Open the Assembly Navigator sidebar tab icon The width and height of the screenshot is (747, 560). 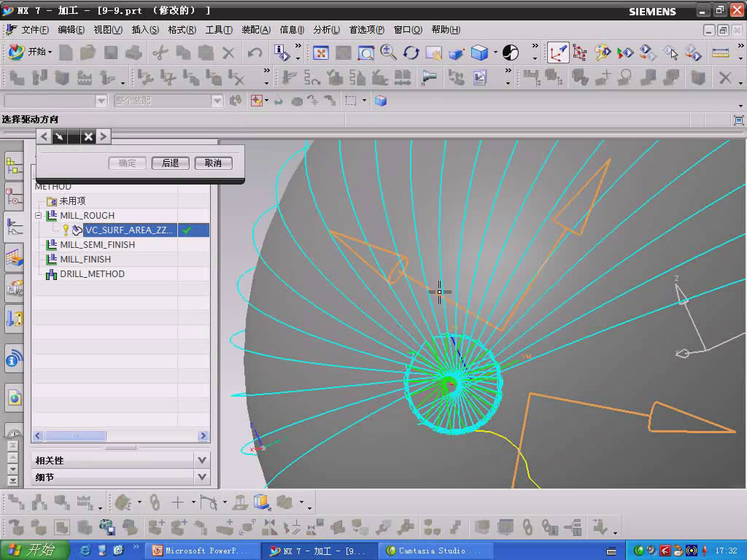[15, 167]
